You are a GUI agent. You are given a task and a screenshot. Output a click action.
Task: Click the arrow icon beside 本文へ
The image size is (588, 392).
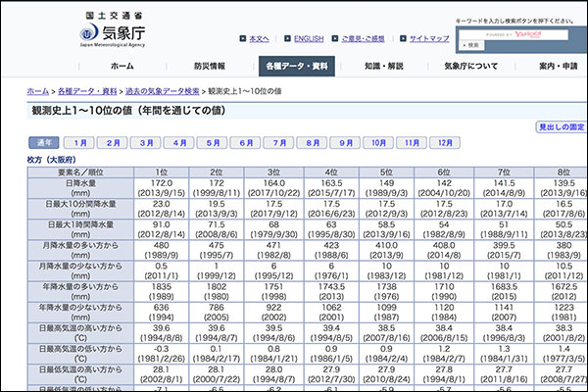pos(242,39)
